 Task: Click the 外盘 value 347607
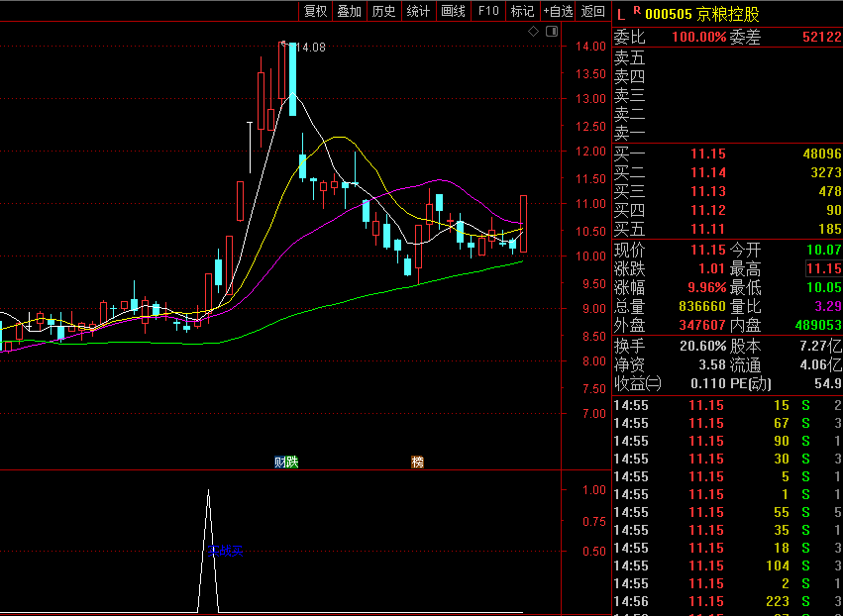tap(702, 325)
